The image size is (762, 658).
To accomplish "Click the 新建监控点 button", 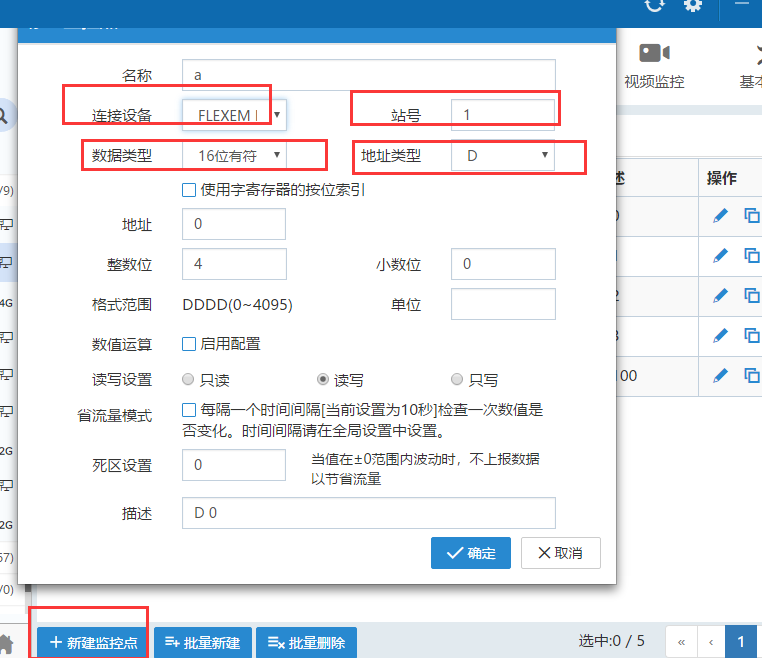I will [93, 643].
